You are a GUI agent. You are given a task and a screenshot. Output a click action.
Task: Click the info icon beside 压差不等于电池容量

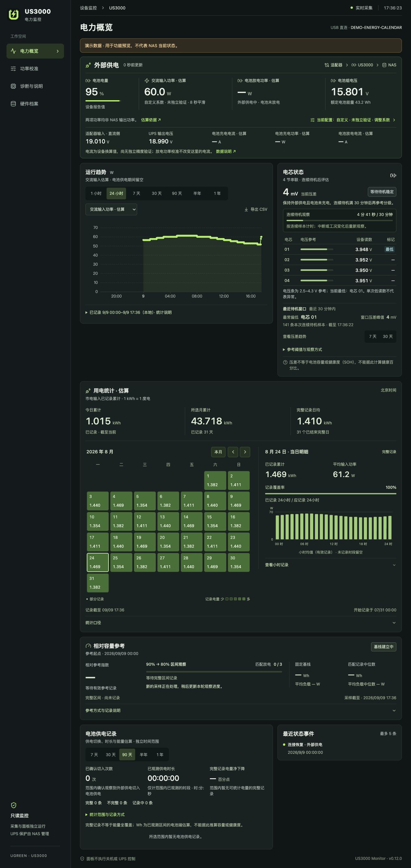point(285,362)
